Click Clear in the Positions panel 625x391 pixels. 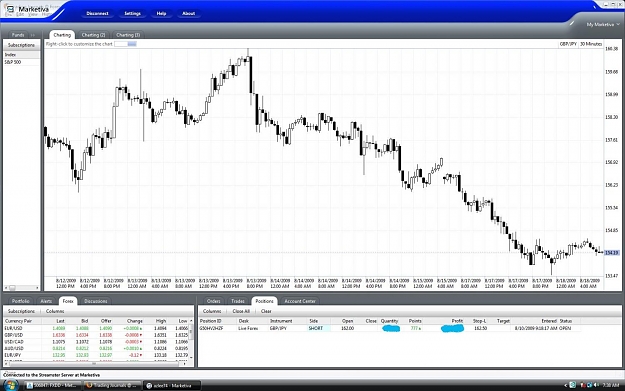click(266, 311)
